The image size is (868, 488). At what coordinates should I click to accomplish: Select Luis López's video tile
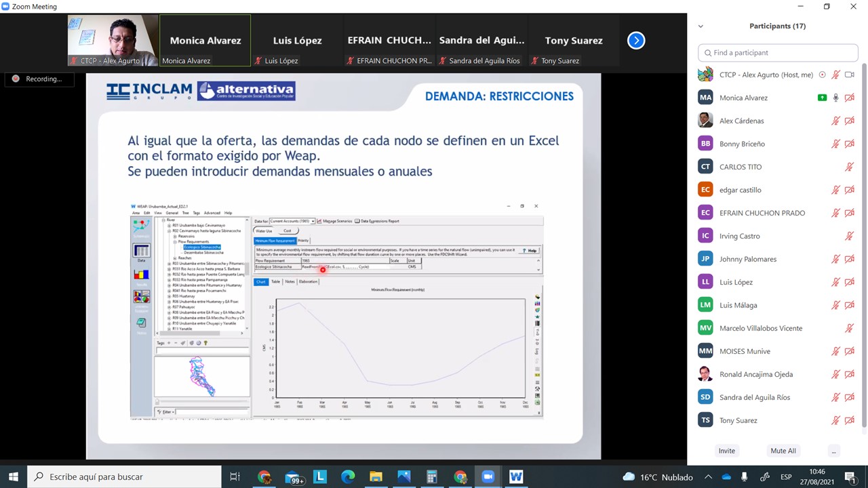point(297,41)
